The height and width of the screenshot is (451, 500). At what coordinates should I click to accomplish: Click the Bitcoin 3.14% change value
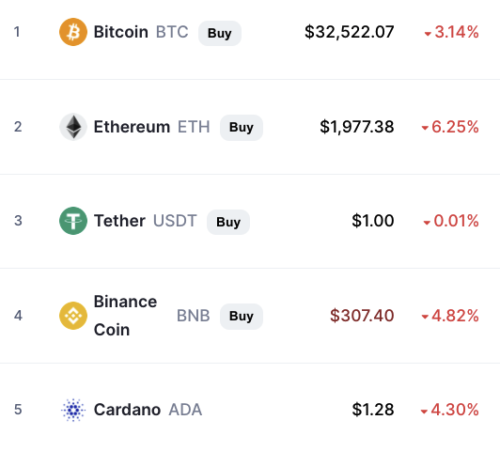click(452, 32)
